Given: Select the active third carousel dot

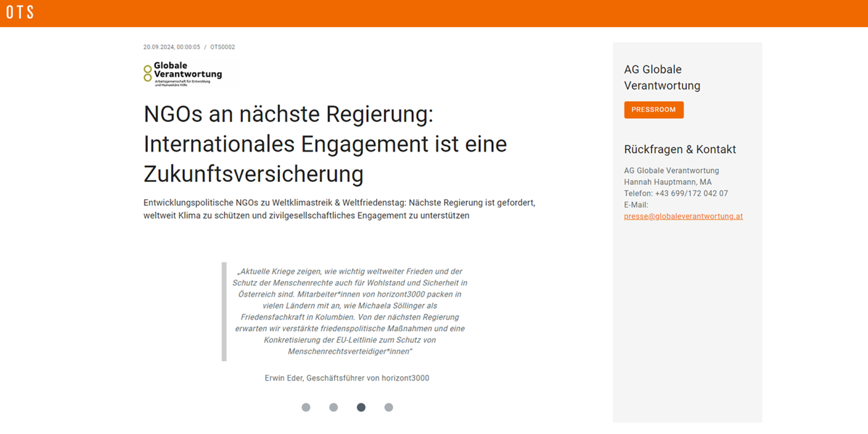Looking at the screenshot, I should pyautogui.click(x=361, y=407).
